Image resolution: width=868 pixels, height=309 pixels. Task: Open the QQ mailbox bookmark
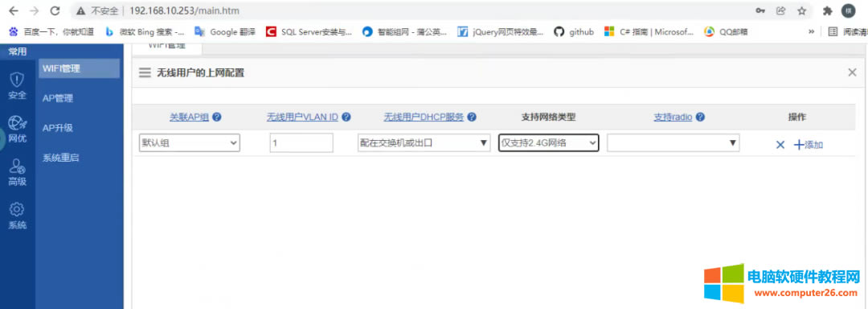(x=726, y=32)
